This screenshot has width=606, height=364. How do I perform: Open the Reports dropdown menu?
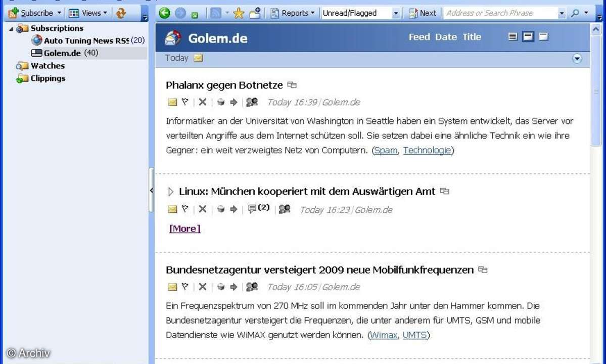pyautogui.click(x=293, y=13)
